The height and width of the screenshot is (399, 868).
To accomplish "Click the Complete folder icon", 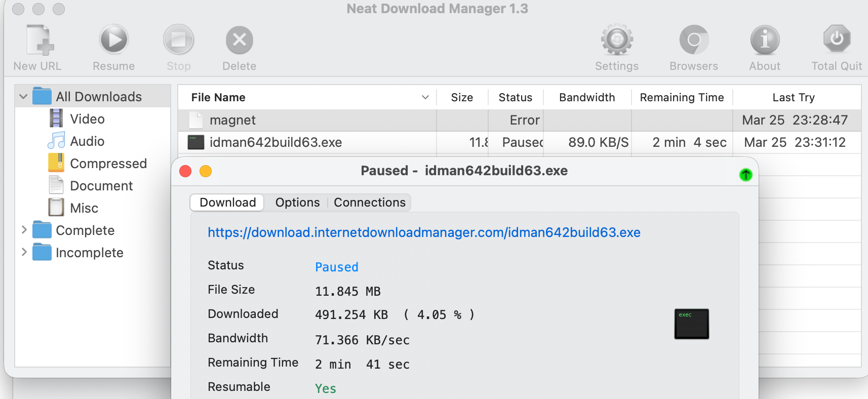I will (42, 230).
